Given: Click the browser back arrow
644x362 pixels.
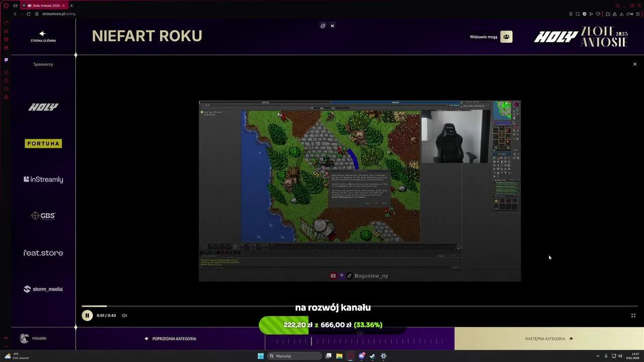Looking at the screenshot, I should [15, 14].
